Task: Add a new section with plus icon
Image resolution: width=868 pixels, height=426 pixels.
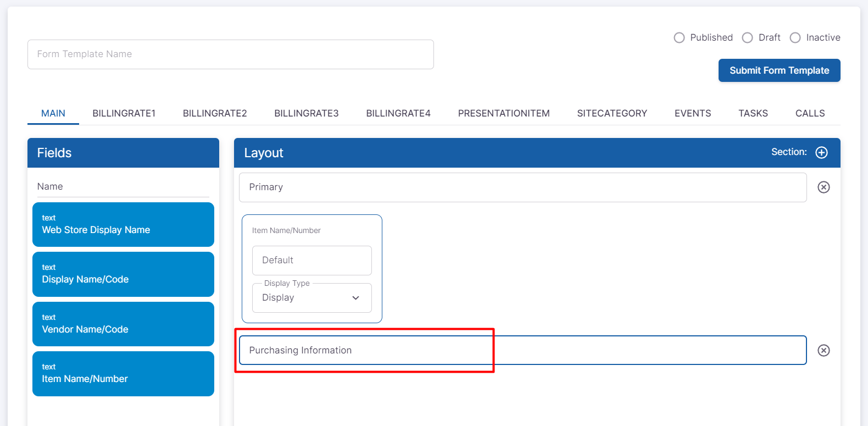Action: click(x=821, y=153)
